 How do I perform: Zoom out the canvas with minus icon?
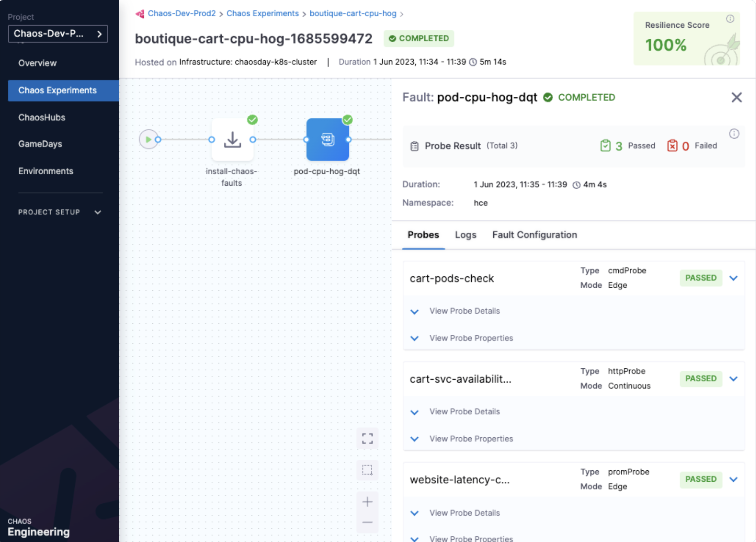pyautogui.click(x=367, y=523)
